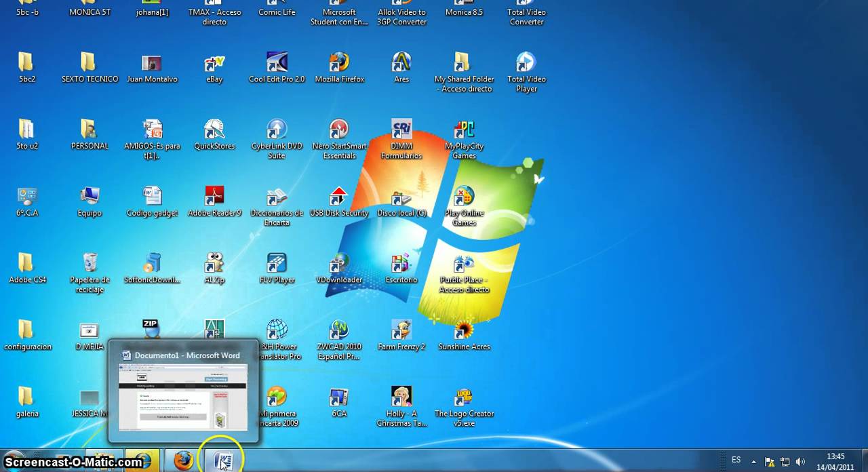Open the Action Center flag icon
The width and height of the screenshot is (868, 472).
point(769,461)
